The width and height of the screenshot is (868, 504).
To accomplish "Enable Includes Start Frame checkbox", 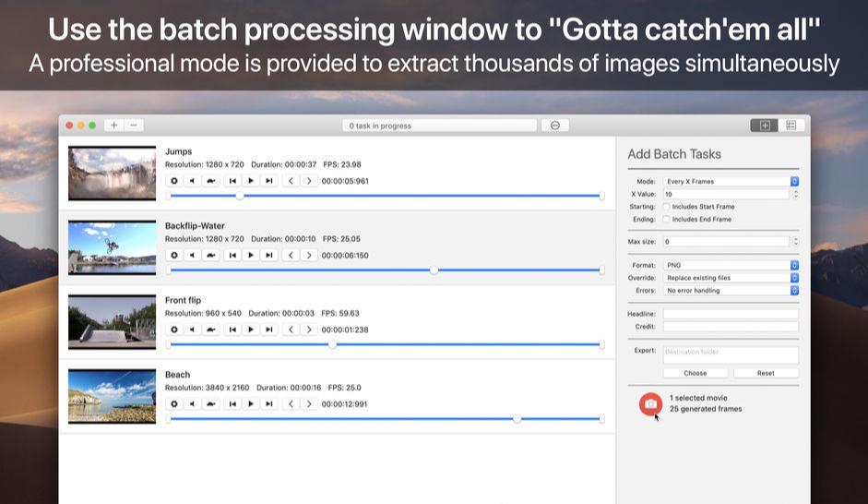I will coord(666,207).
